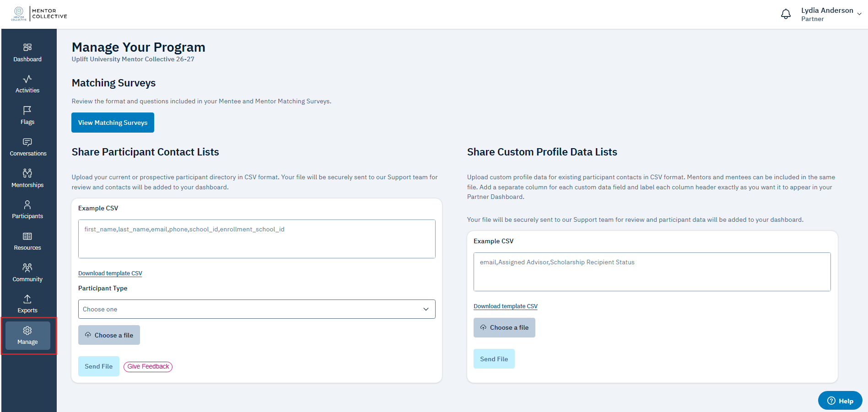Send File in Custom Profile Data card
The image size is (868, 412).
pos(494,359)
